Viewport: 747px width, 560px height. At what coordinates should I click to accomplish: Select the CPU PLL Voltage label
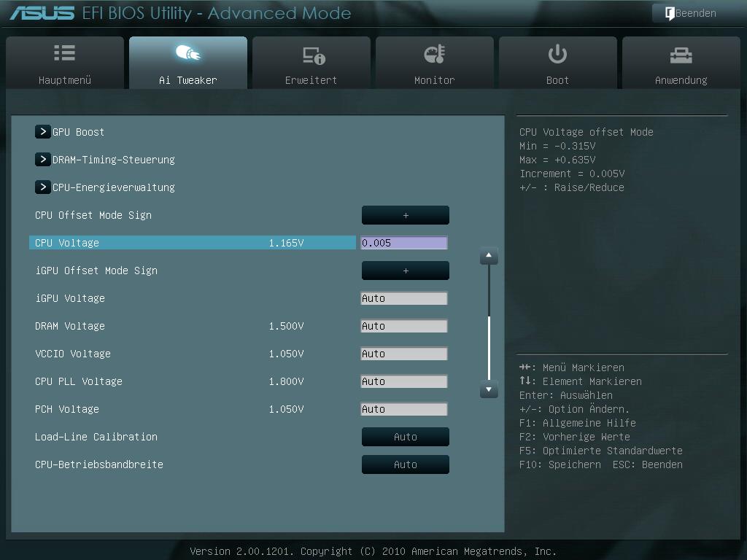pos(79,381)
